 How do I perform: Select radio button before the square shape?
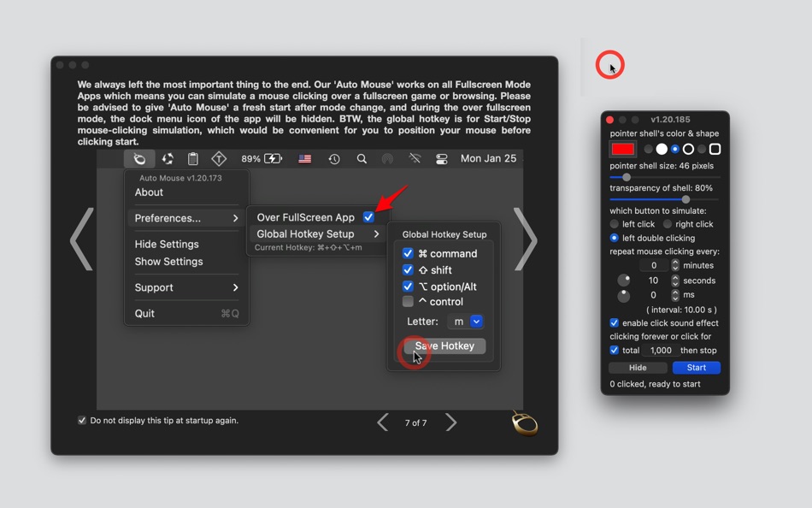(702, 150)
